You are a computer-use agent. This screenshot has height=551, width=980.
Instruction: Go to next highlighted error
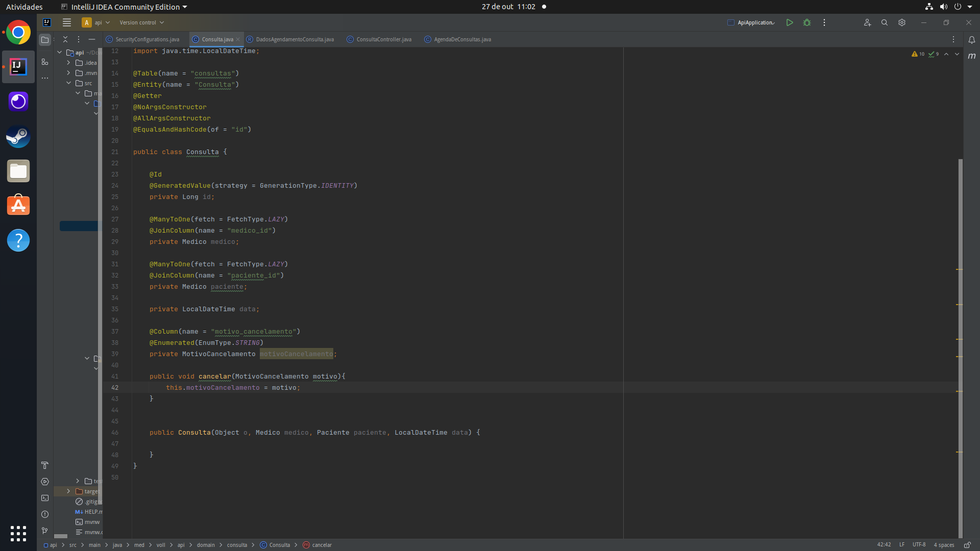click(x=957, y=54)
